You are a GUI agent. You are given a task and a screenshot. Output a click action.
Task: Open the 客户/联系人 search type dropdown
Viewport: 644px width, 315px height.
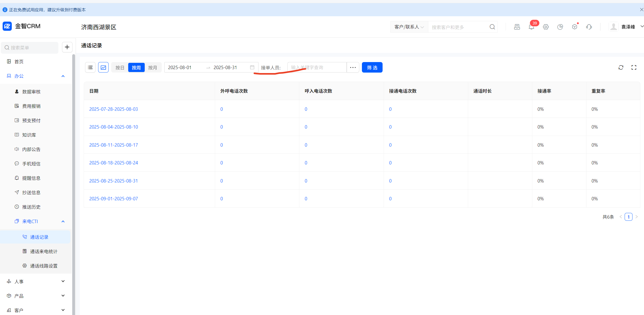[409, 27]
